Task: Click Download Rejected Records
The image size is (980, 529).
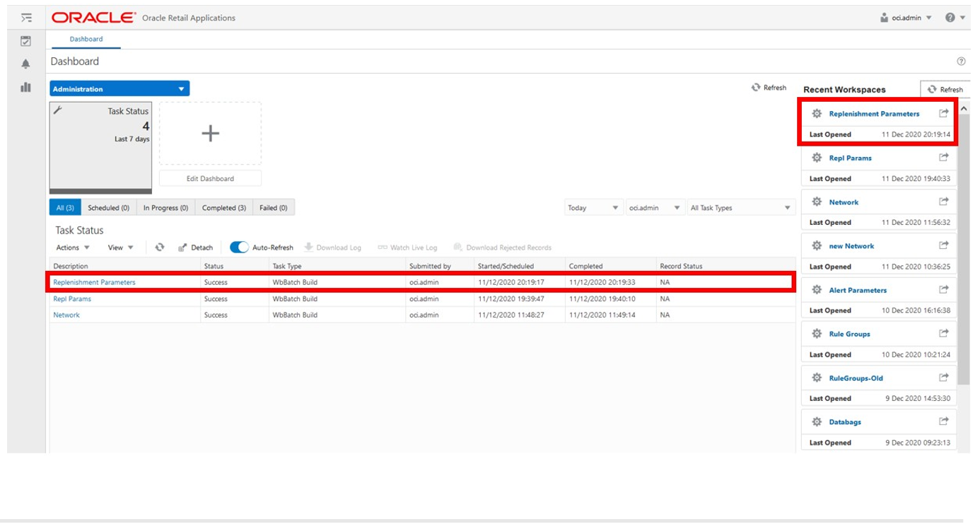Action: 503,248
